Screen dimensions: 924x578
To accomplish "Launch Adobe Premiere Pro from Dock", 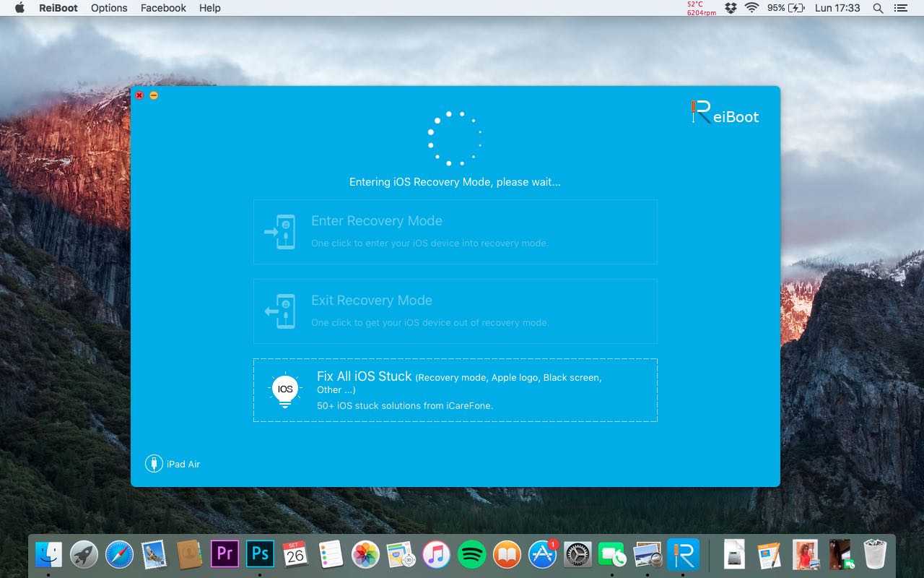I will coord(225,555).
